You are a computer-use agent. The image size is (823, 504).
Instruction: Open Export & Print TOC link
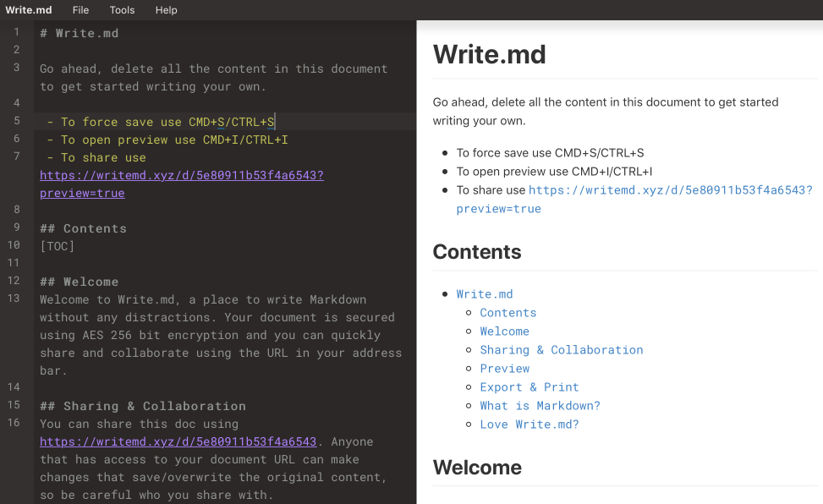coord(529,387)
